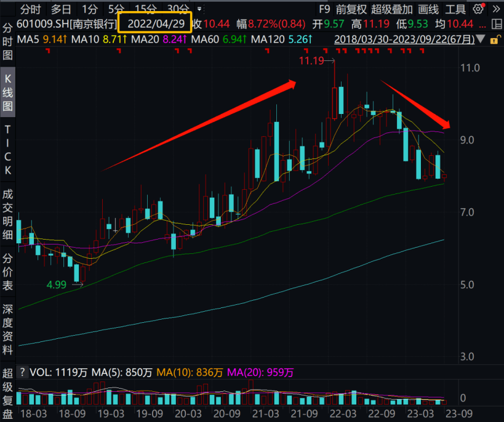
Task: Open the 画线 drawing tools
Action: point(428,9)
